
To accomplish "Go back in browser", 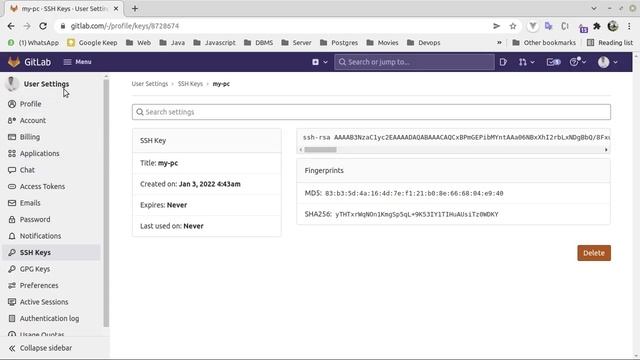I will 11,26.
